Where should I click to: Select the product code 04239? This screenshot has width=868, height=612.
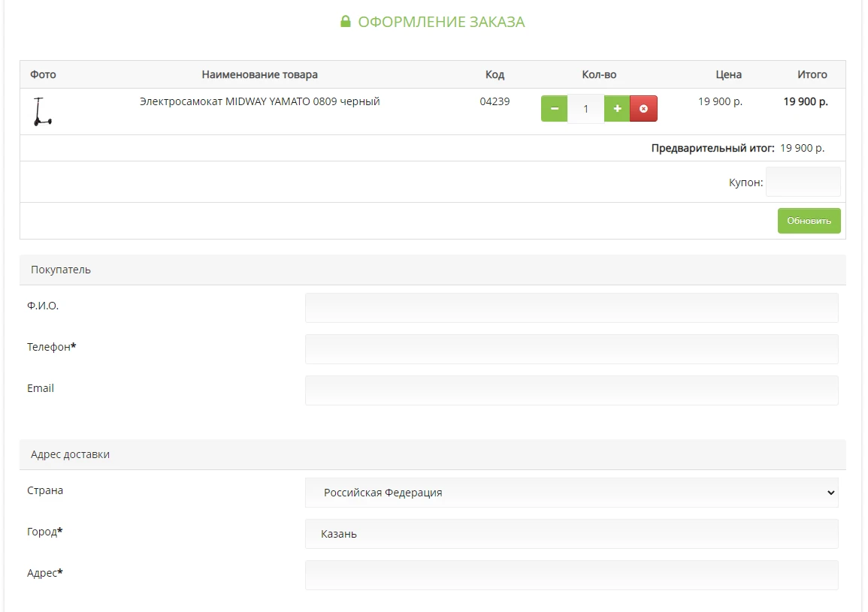coord(494,101)
